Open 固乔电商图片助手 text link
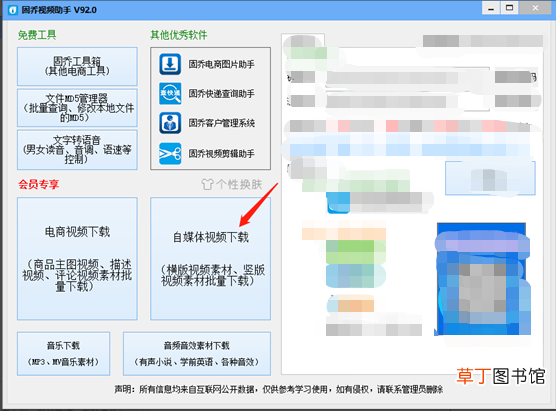 221,64
